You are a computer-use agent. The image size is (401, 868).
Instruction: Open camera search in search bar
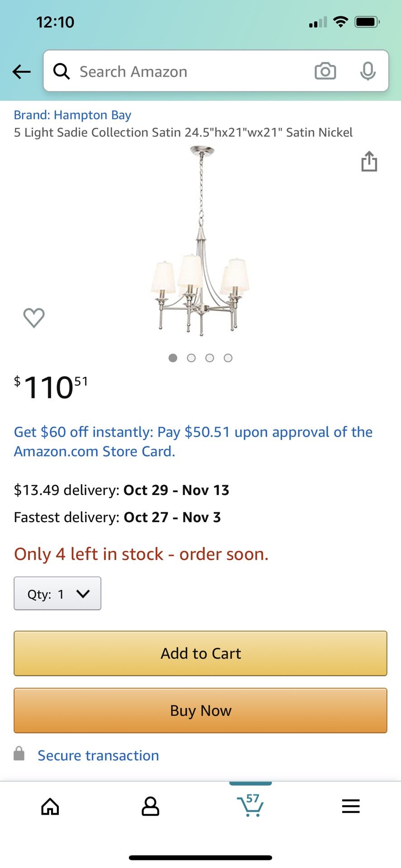click(x=325, y=71)
